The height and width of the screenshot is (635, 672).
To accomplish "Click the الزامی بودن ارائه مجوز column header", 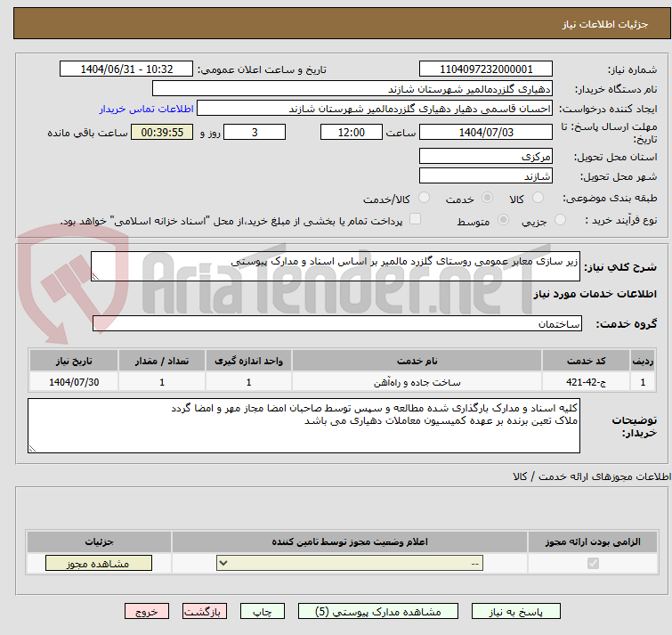I will click(x=593, y=541).
